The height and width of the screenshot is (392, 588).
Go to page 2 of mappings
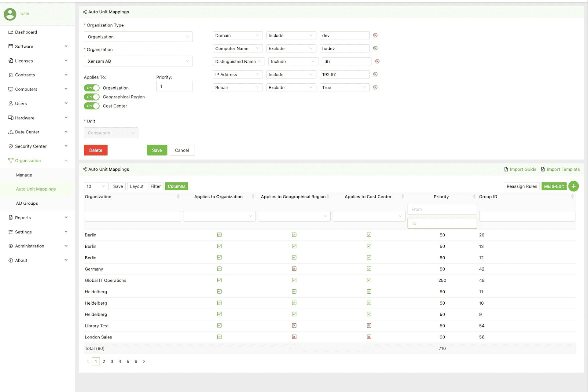pos(104,362)
